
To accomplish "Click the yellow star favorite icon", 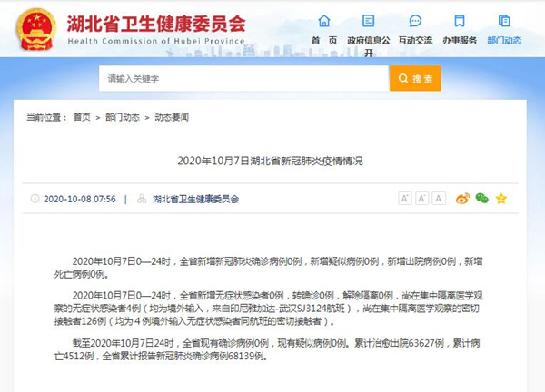I will pyautogui.click(x=500, y=199).
